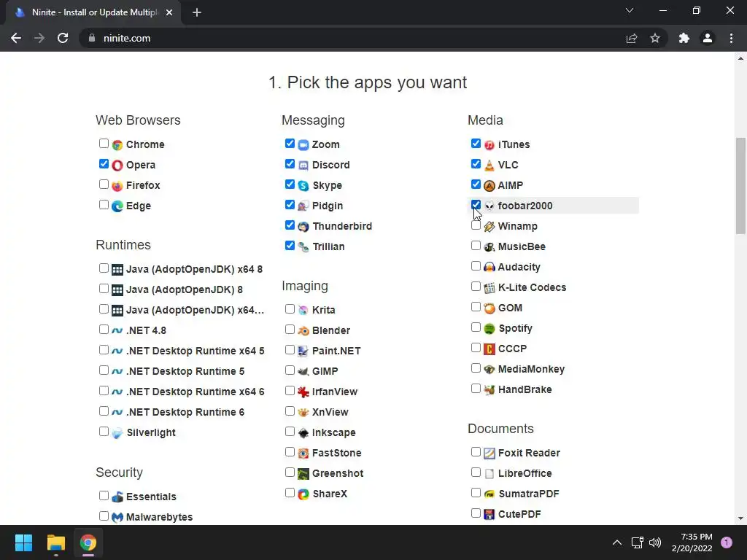Share this page using the share icon
The height and width of the screenshot is (560, 747).
[x=632, y=38]
